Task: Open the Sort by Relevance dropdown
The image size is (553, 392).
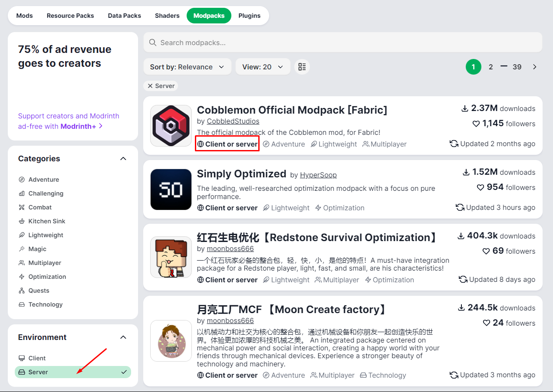Action: [187, 67]
